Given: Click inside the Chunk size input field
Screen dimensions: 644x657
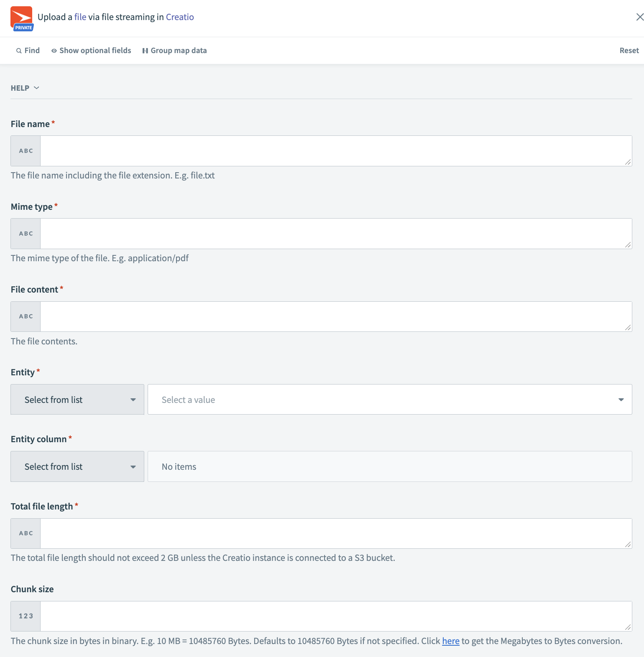Looking at the screenshot, I should coord(335,616).
